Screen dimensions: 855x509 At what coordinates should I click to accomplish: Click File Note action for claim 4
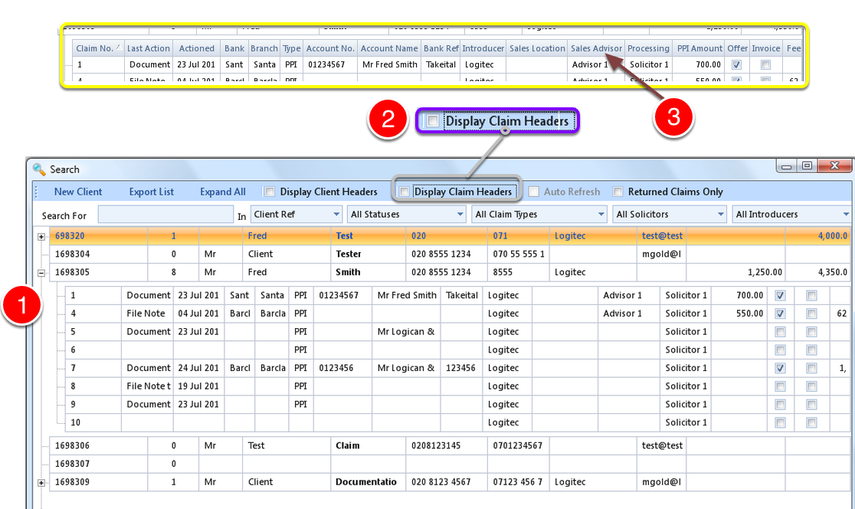coord(146,314)
